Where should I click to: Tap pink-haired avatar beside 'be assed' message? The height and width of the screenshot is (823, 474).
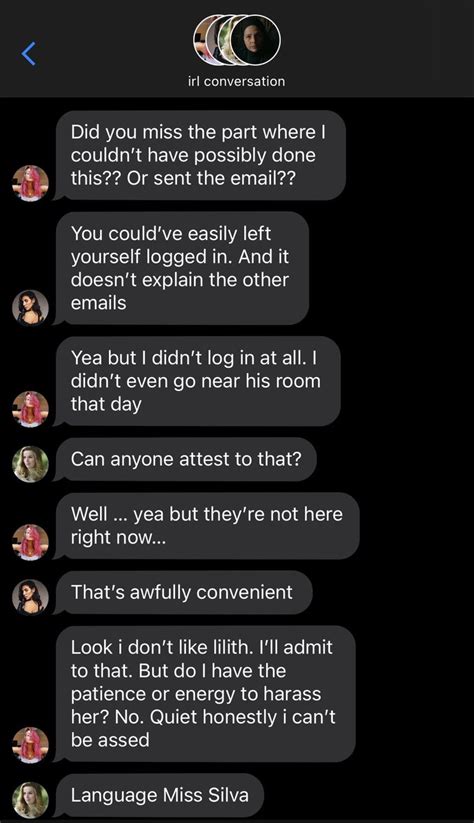30,745
